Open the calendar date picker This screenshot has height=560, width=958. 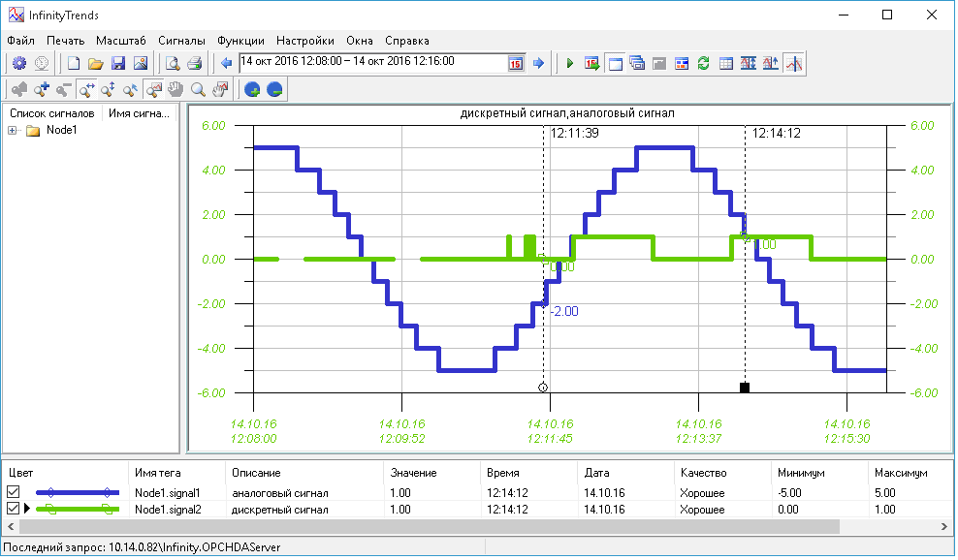coord(516,63)
